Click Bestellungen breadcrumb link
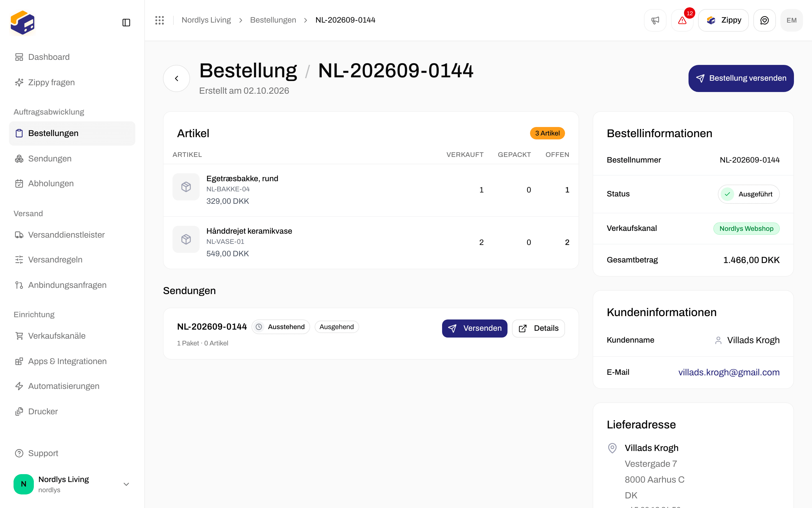 click(x=273, y=20)
